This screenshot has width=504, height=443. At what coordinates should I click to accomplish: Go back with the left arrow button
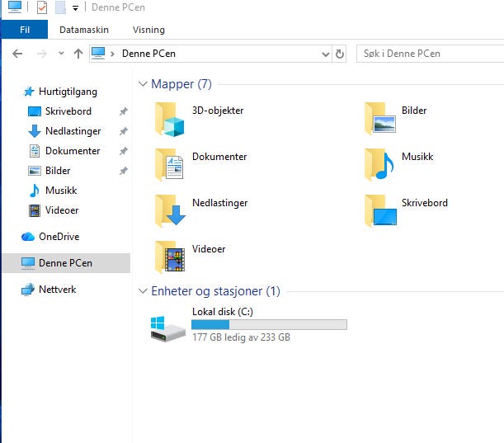17,54
